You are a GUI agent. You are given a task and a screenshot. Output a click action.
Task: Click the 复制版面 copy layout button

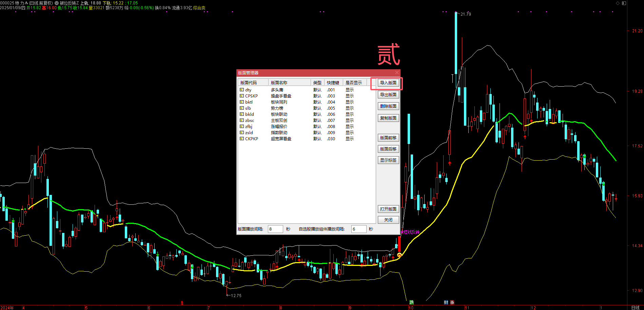(x=388, y=118)
